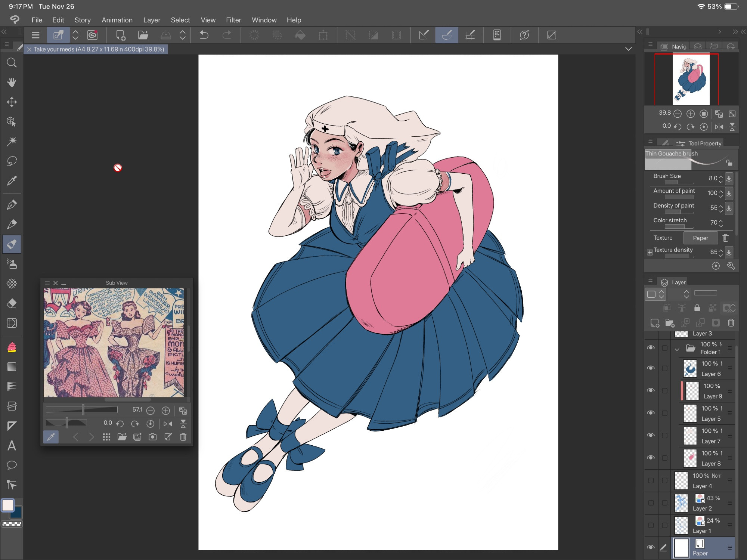Flip the Navigator view horizontally
The height and width of the screenshot is (560, 747).
point(719,127)
